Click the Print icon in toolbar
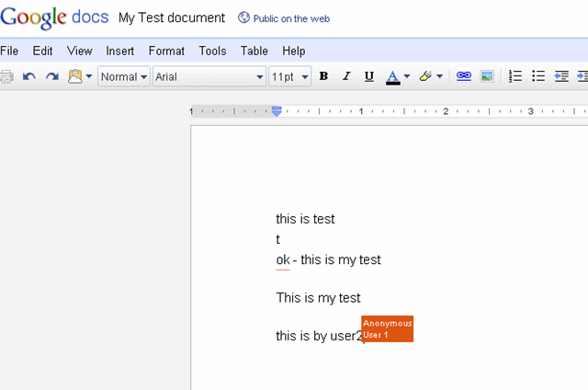This screenshot has width=588, height=390. point(6,76)
